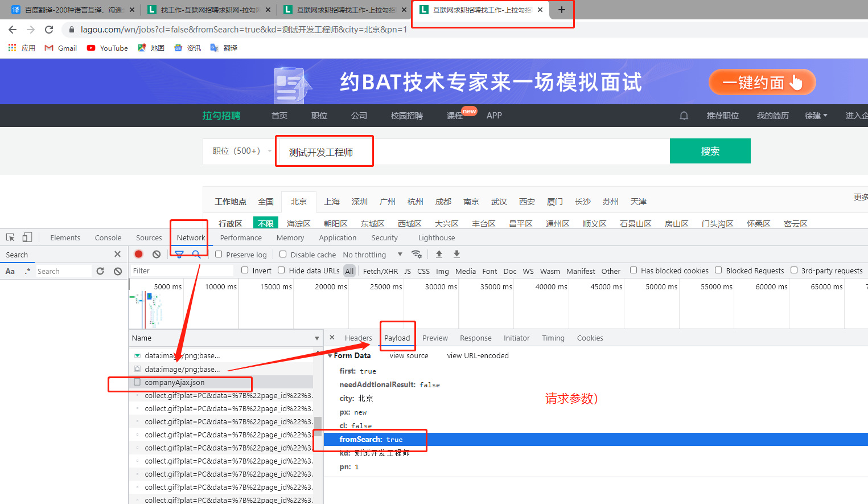The image size is (868, 504).
Task: Check Hide data URLs checkbox
Action: tap(281, 270)
